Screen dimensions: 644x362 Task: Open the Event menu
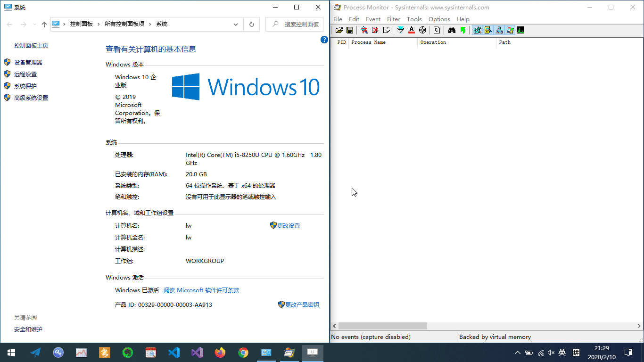373,19
